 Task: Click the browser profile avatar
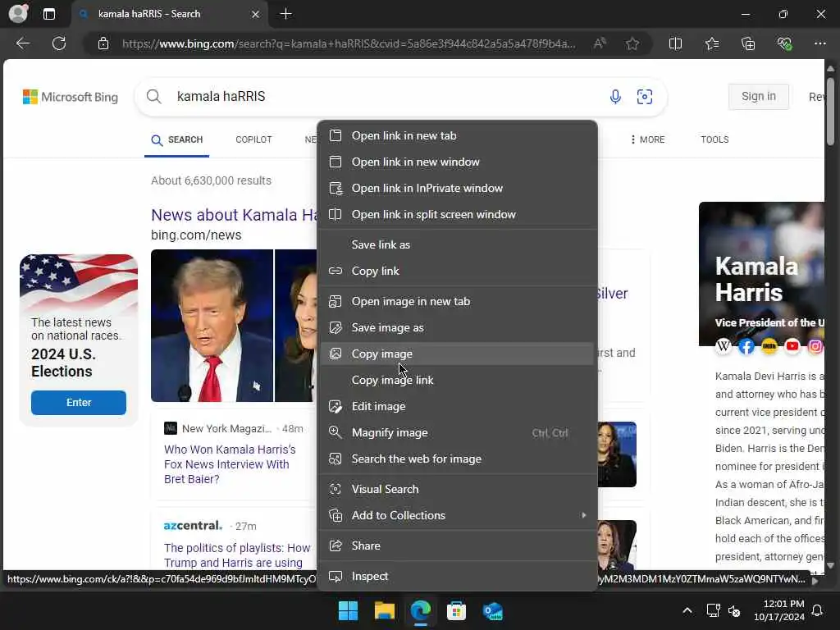[x=18, y=13]
